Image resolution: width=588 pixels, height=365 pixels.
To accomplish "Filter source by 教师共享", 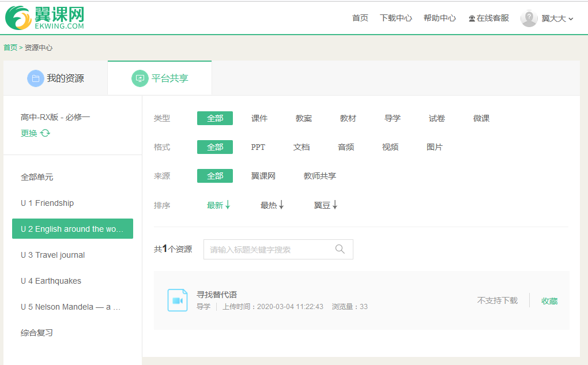I will [320, 176].
